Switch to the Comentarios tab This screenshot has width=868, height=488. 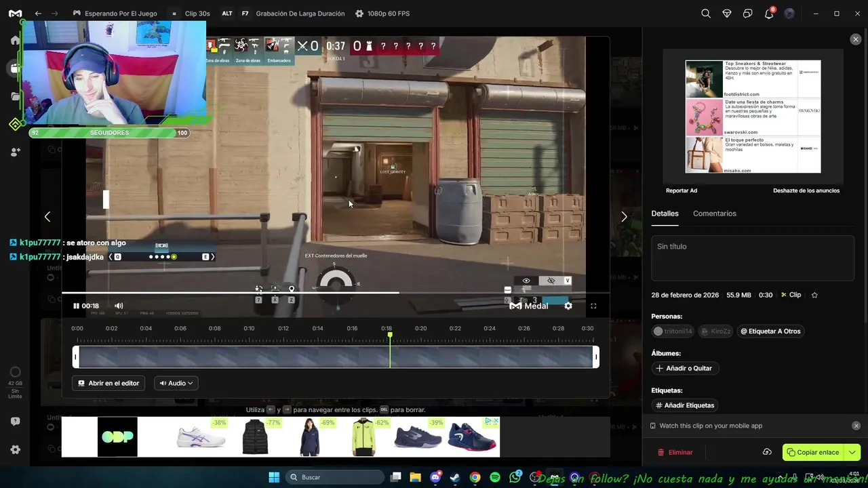click(x=714, y=213)
